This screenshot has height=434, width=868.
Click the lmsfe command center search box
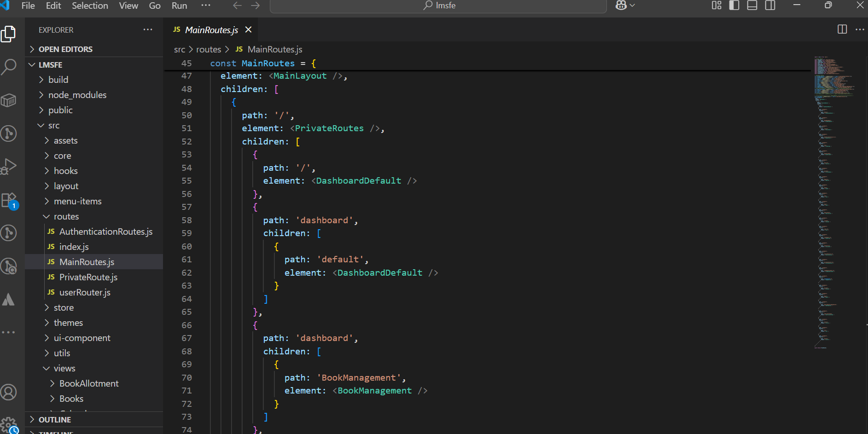coord(438,6)
